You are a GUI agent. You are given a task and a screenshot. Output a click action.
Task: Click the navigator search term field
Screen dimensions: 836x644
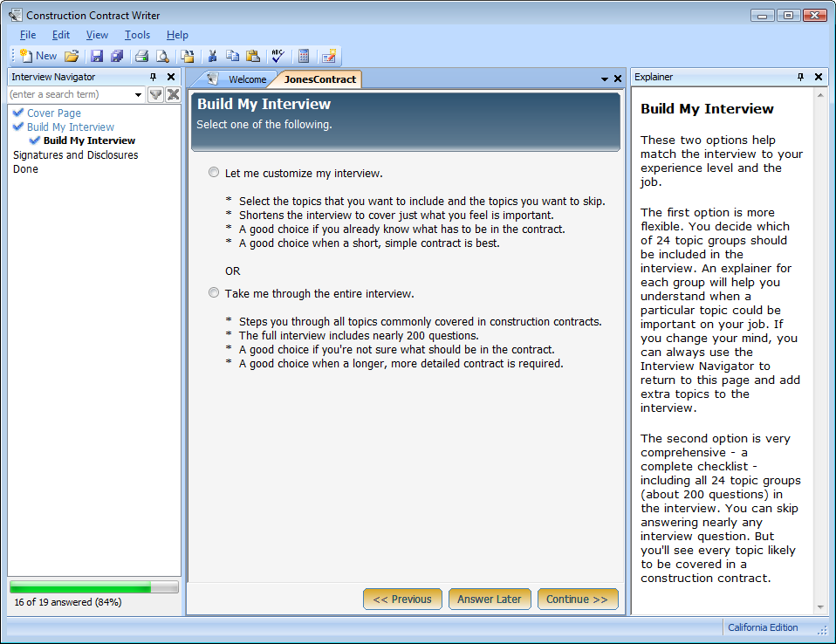71,95
